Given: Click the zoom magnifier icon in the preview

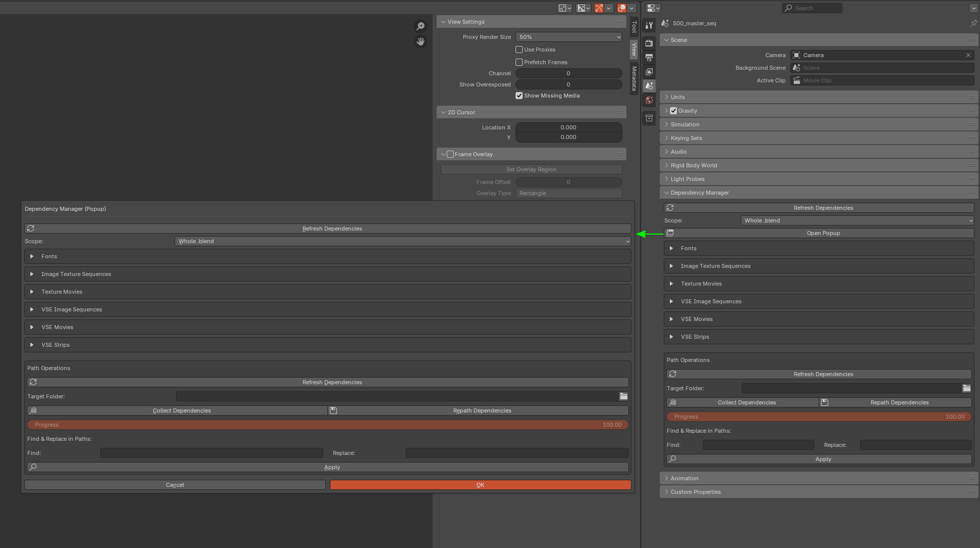Looking at the screenshot, I should 420,26.
